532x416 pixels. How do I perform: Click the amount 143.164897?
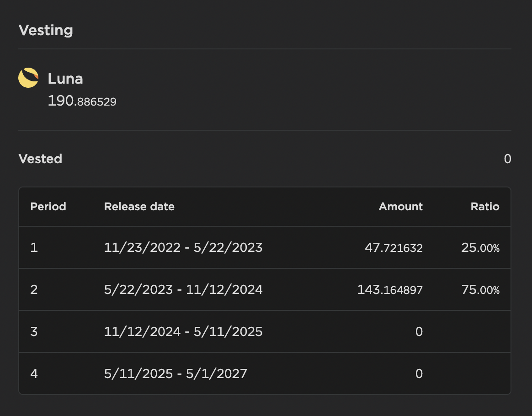click(x=390, y=290)
